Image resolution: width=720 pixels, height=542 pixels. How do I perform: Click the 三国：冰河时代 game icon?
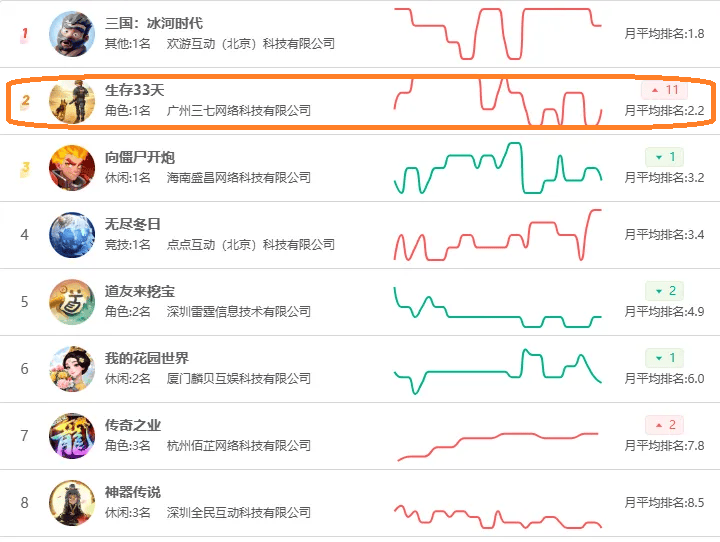pos(72,34)
